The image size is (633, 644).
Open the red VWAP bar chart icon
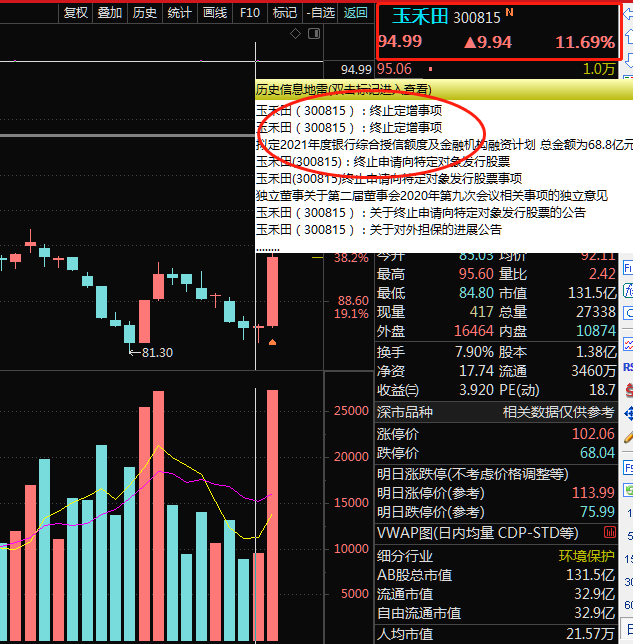pyautogui.click(x=610, y=533)
